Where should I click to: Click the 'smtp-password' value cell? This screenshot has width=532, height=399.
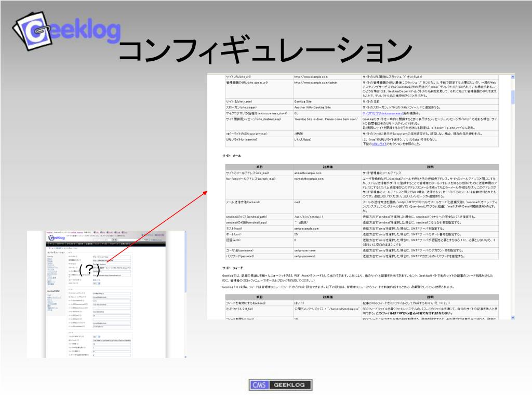(327, 256)
